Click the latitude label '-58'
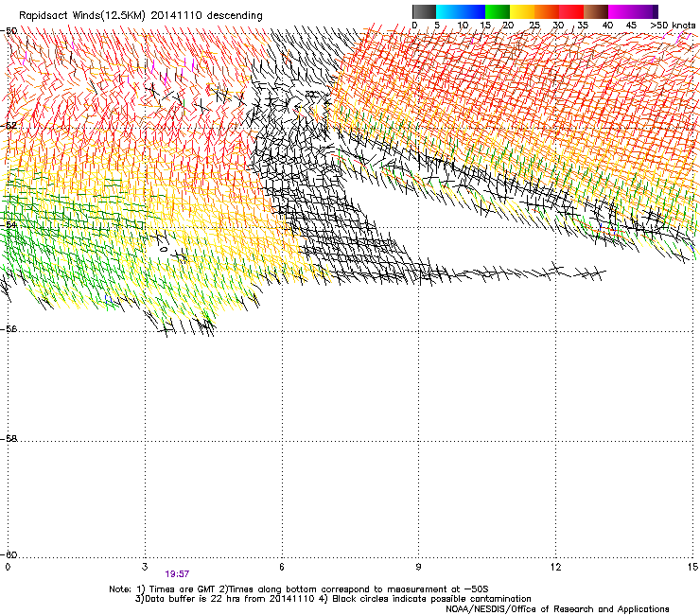This screenshot has width=700, height=615. (9, 439)
